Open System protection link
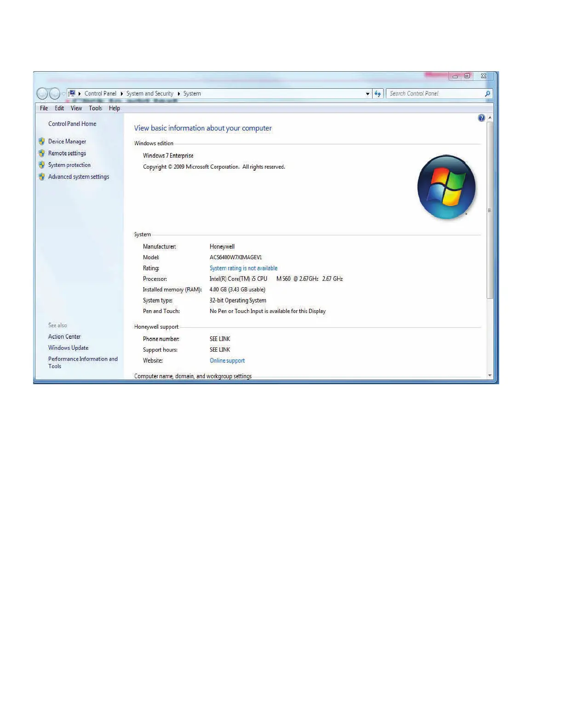Screen dimensions: 563x728 coord(69,165)
